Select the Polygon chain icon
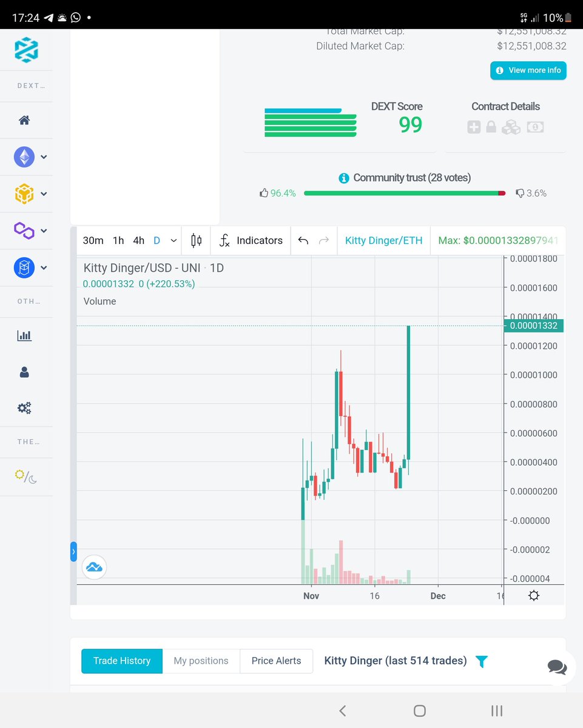This screenshot has height=728, width=583. [24, 231]
